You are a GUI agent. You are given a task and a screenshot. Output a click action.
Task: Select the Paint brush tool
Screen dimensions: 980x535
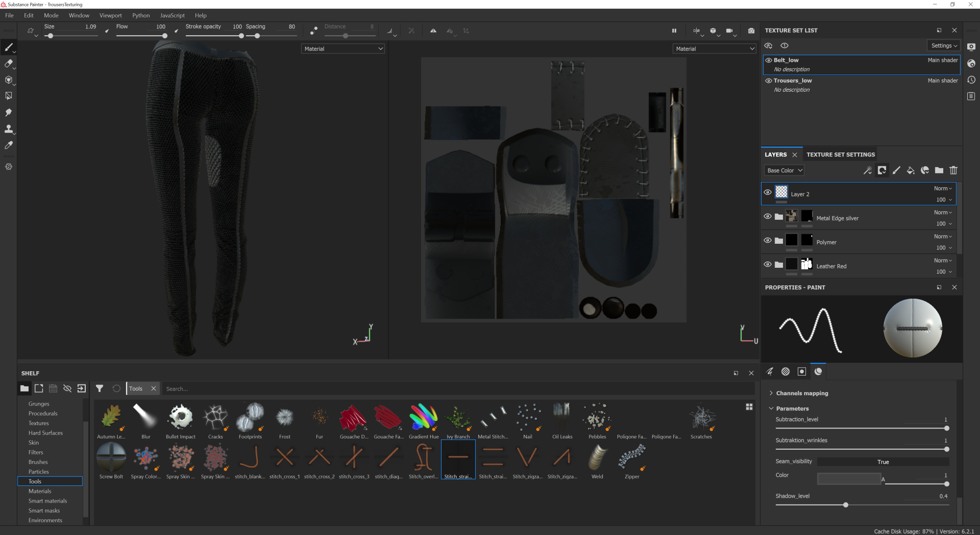(8, 47)
